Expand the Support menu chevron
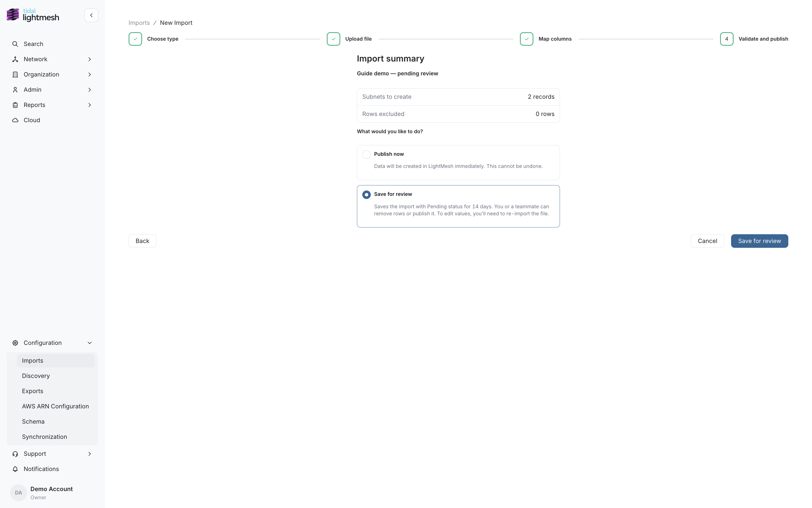The height and width of the screenshot is (508, 812). click(x=90, y=454)
